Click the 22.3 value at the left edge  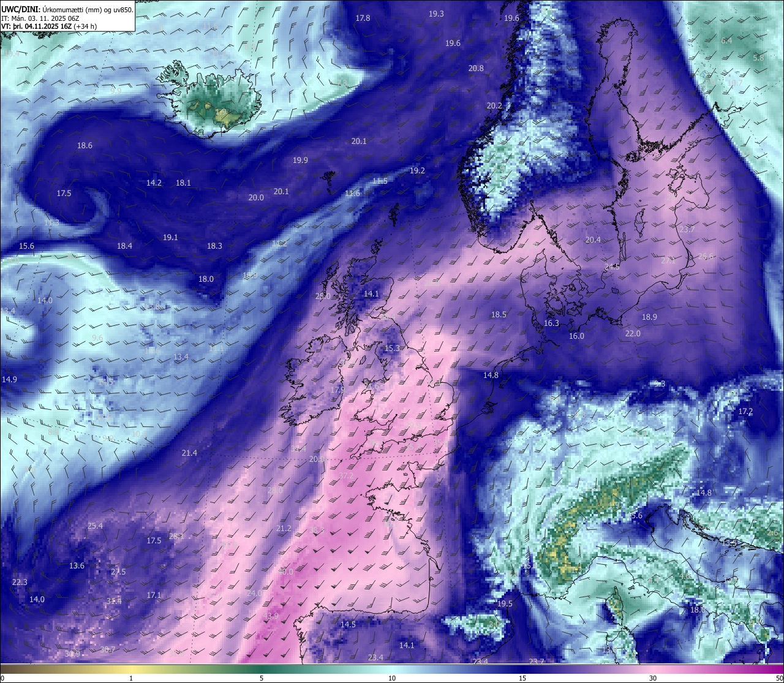point(20,583)
